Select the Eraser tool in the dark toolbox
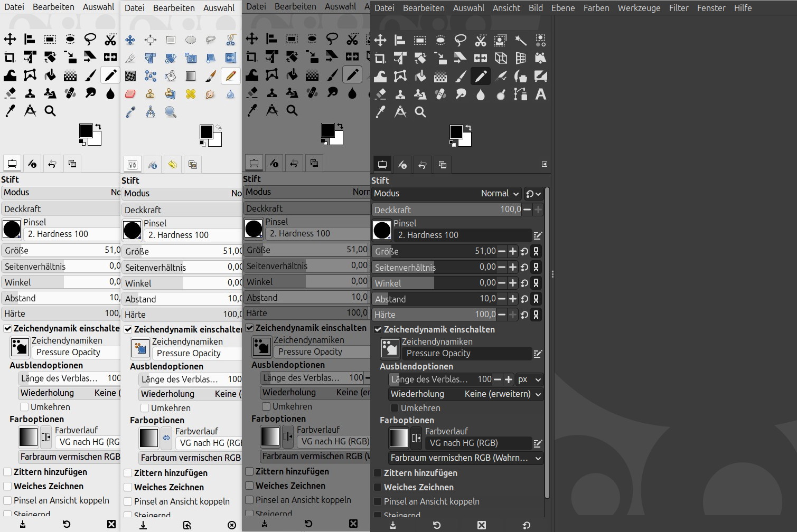Screen dimensions: 797x532 pyautogui.click(x=380, y=94)
